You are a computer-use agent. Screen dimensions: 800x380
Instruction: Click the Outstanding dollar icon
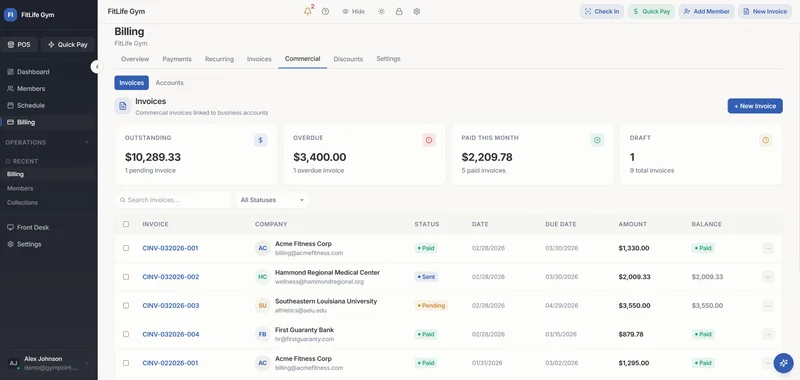260,140
